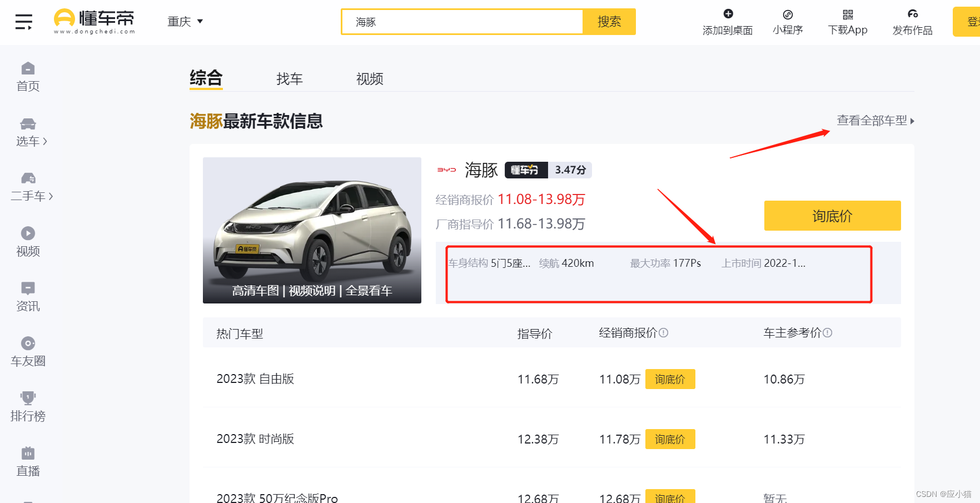
Task: Go to 首页 in the sidebar
Action: tap(28, 77)
